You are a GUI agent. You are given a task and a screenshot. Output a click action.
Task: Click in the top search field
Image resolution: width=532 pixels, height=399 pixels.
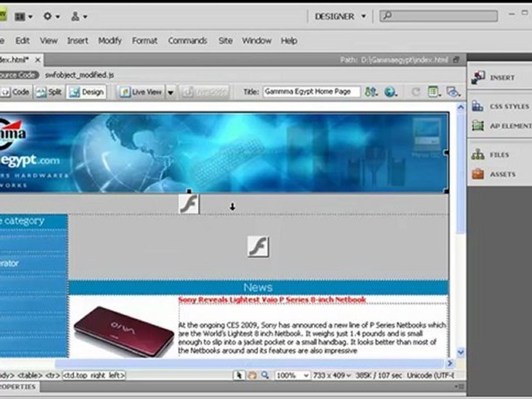(x=438, y=16)
